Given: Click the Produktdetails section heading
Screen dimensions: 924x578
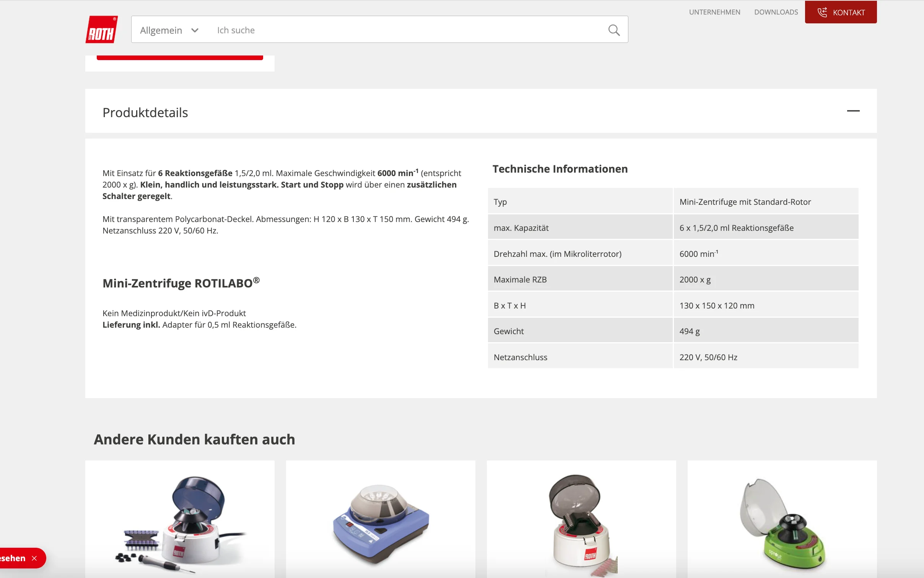Looking at the screenshot, I should coord(145,113).
